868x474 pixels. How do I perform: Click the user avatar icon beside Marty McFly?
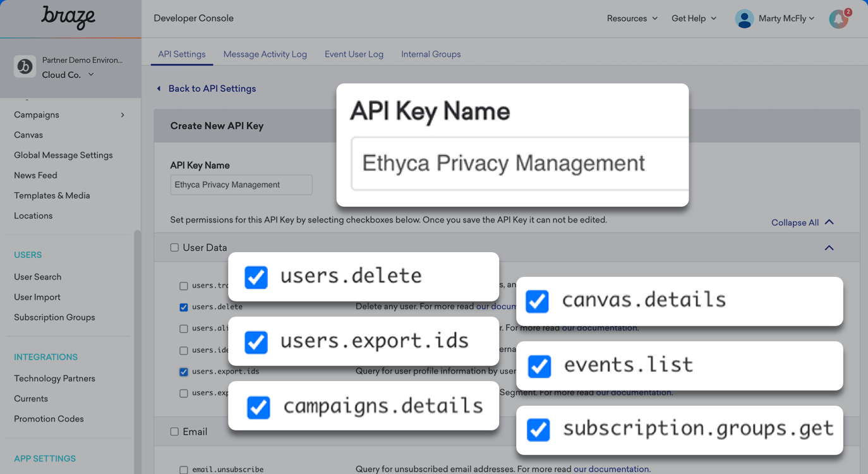(x=744, y=18)
